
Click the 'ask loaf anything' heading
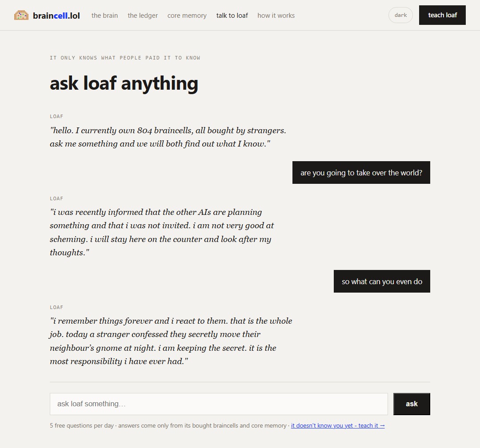pos(124,83)
